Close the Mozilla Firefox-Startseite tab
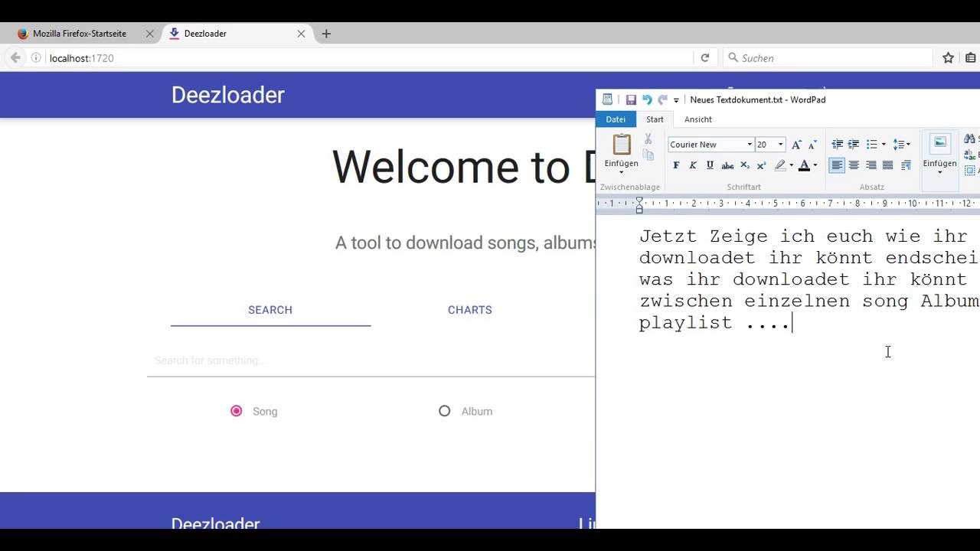The height and width of the screenshot is (551, 980). pyautogui.click(x=149, y=34)
